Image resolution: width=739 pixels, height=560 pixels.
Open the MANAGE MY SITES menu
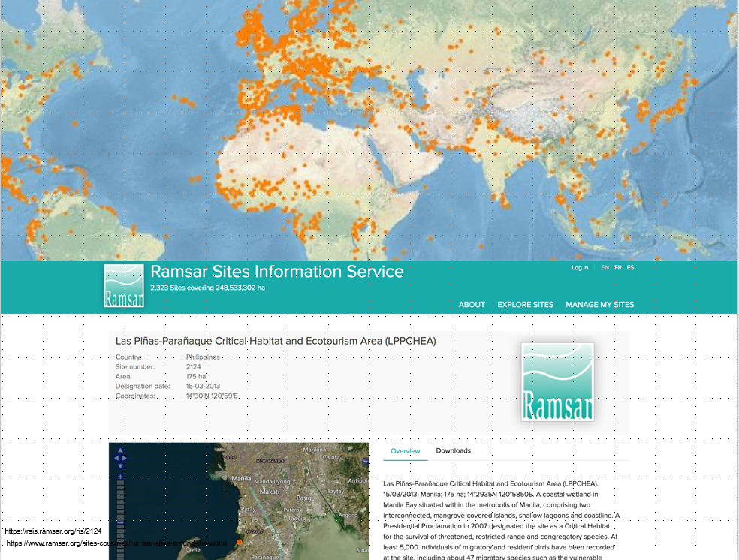(x=600, y=305)
